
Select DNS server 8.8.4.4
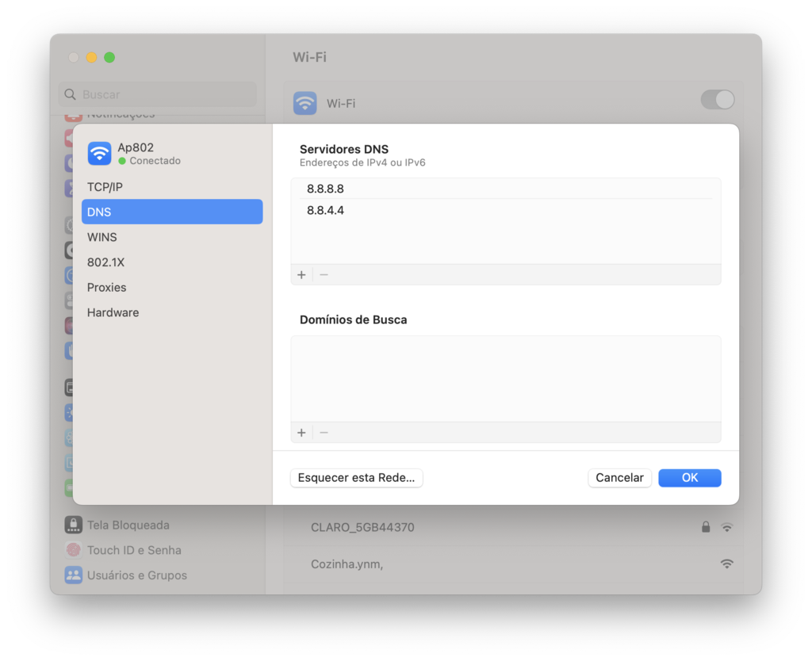tap(505, 210)
